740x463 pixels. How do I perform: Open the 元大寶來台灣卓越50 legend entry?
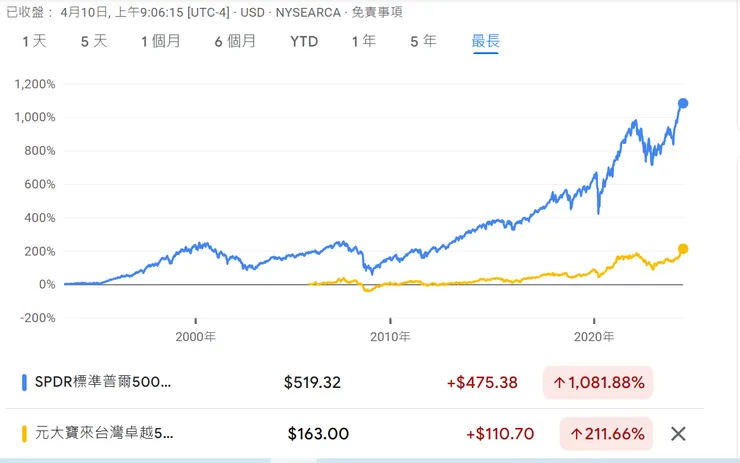click(x=104, y=433)
